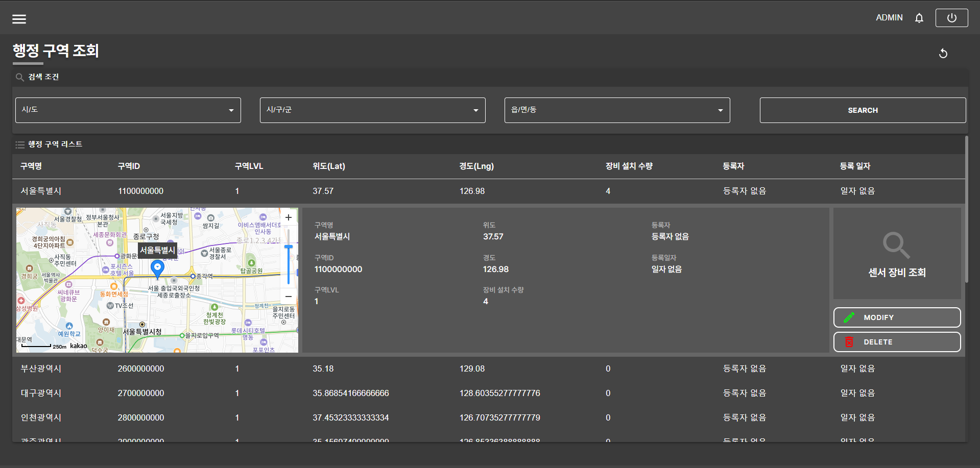980x468 pixels.
Task: Click ADMIN user label
Action: 890,18
